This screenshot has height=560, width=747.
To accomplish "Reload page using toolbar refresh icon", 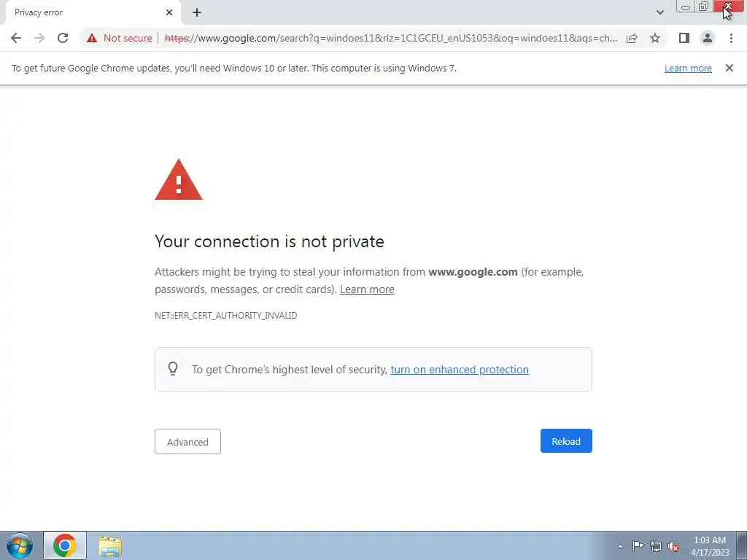I will point(63,38).
